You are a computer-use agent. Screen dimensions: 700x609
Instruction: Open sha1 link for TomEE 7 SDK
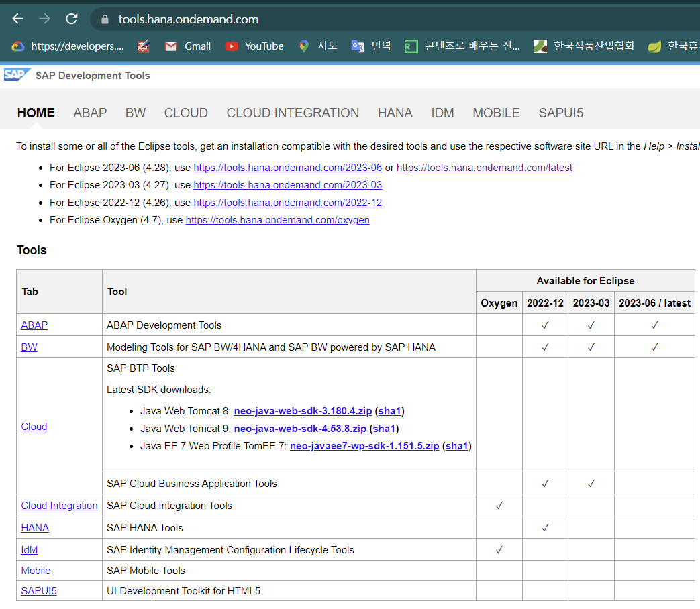pos(456,446)
